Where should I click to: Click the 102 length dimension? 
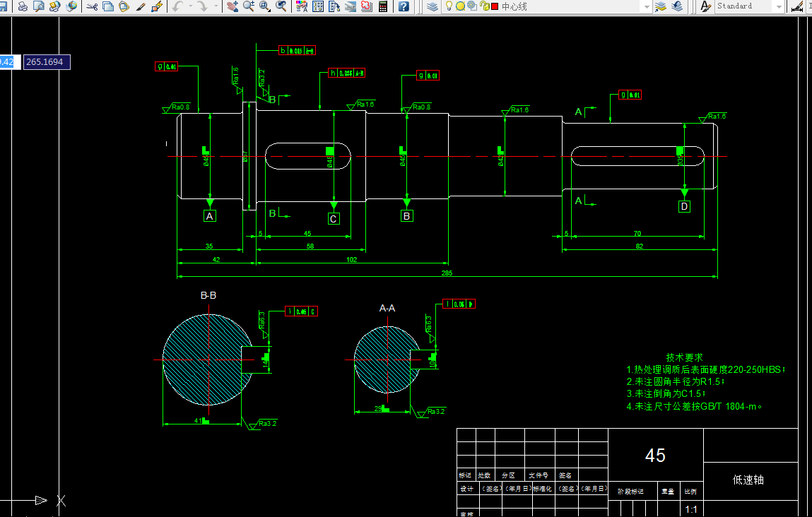tap(351, 259)
